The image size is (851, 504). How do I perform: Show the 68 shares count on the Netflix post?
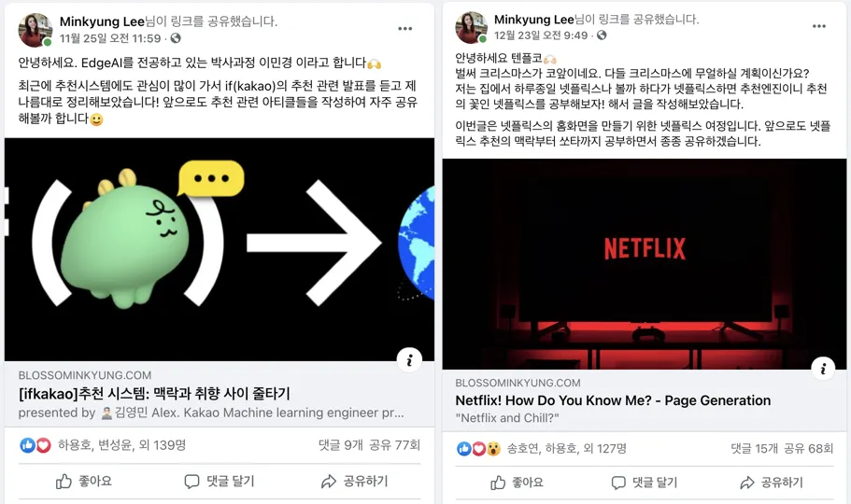(808, 448)
